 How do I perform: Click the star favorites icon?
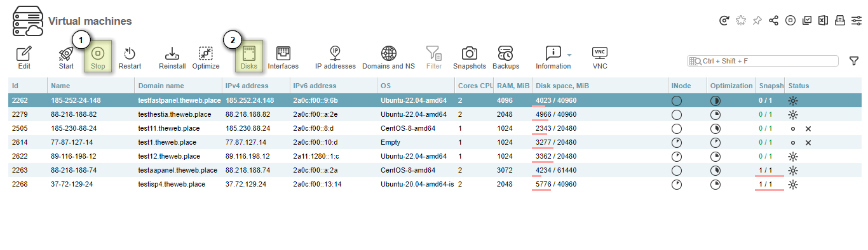pyautogui.click(x=740, y=21)
